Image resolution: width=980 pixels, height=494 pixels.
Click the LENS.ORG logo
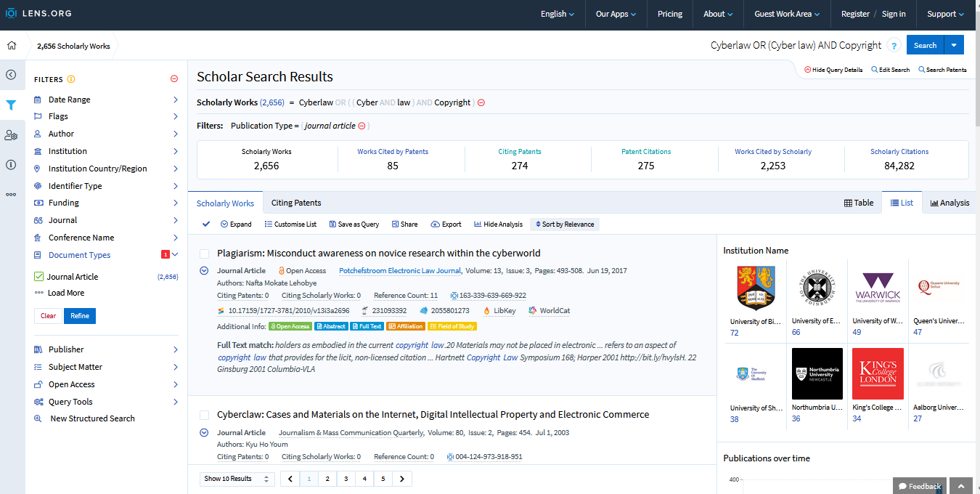tap(38, 14)
